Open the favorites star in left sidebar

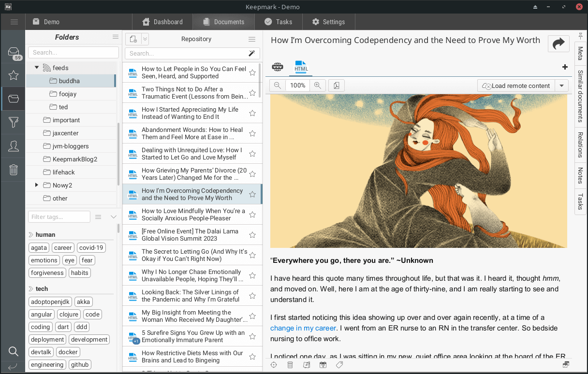click(14, 75)
